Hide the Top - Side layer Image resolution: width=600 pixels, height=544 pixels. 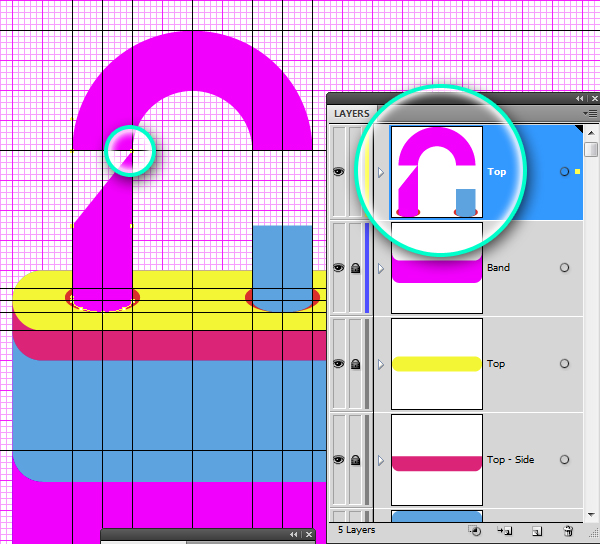point(339,460)
